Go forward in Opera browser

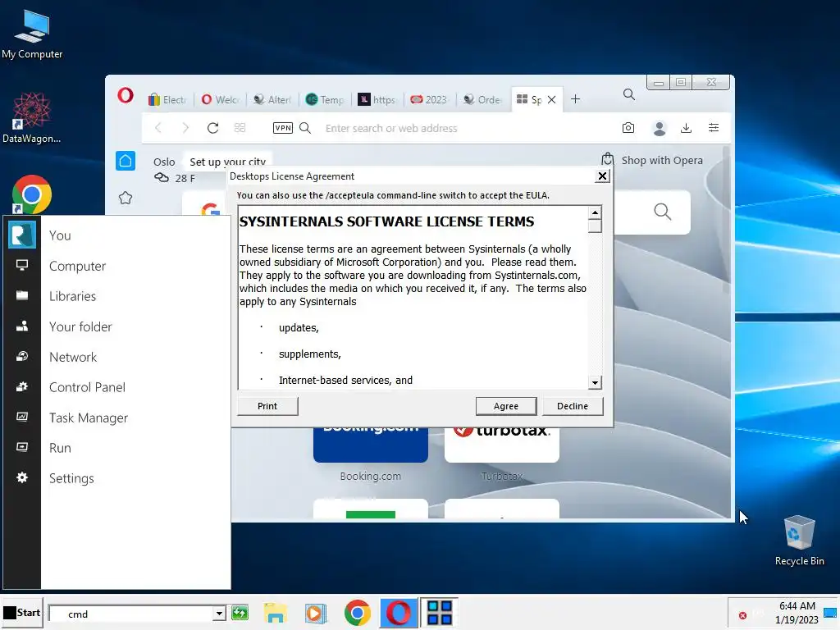185,128
